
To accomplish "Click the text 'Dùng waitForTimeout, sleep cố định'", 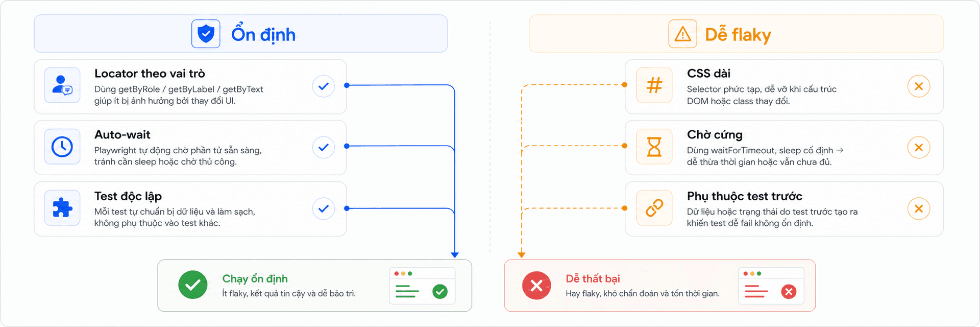I will [760, 150].
